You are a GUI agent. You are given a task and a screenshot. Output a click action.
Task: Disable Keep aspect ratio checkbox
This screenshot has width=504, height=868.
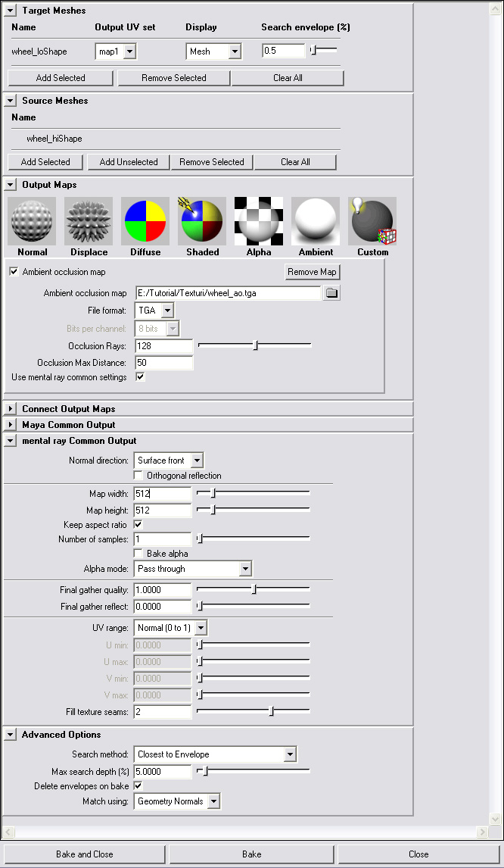point(138,524)
